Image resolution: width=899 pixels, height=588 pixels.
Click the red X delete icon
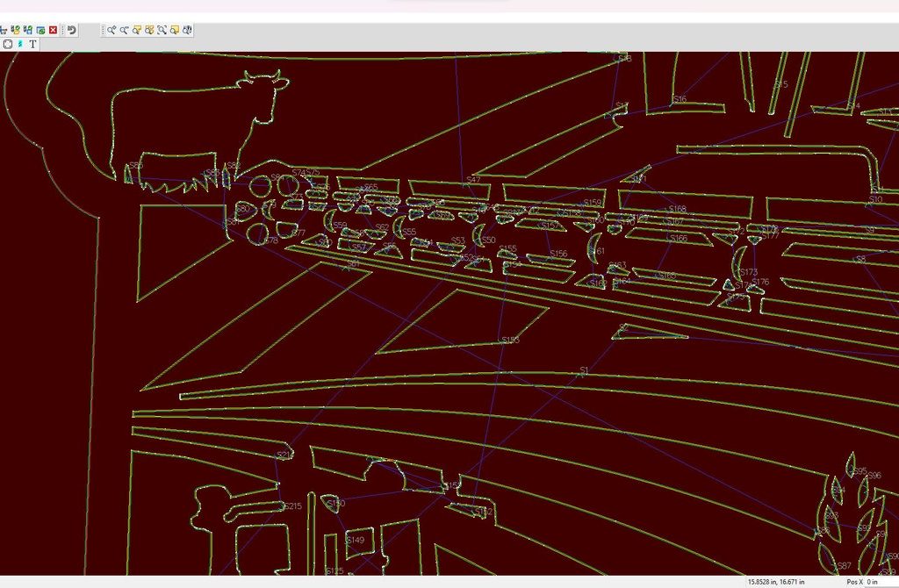coord(54,30)
